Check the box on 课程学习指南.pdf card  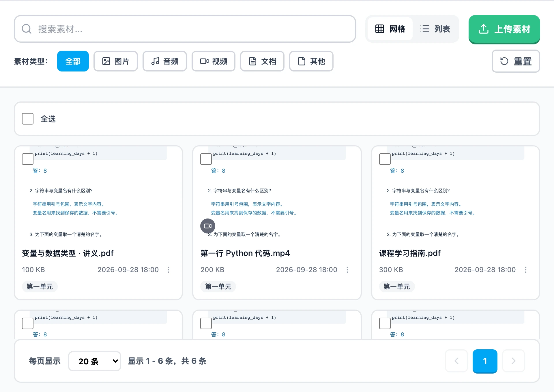pyautogui.click(x=385, y=159)
